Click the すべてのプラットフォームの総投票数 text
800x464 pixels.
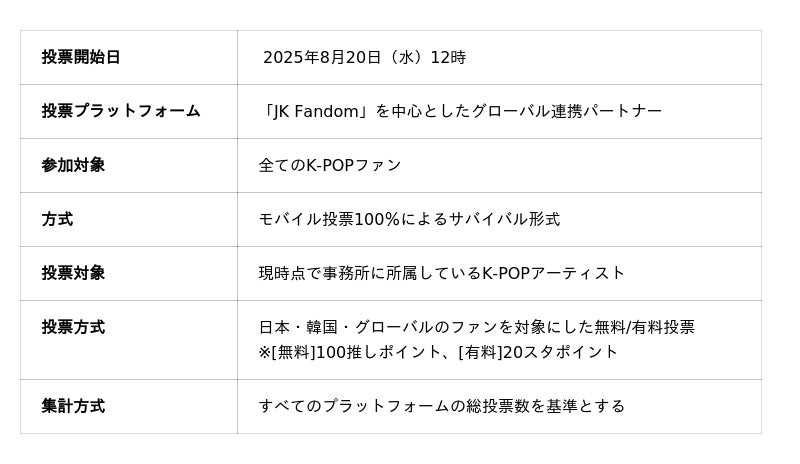coord(441,406)
